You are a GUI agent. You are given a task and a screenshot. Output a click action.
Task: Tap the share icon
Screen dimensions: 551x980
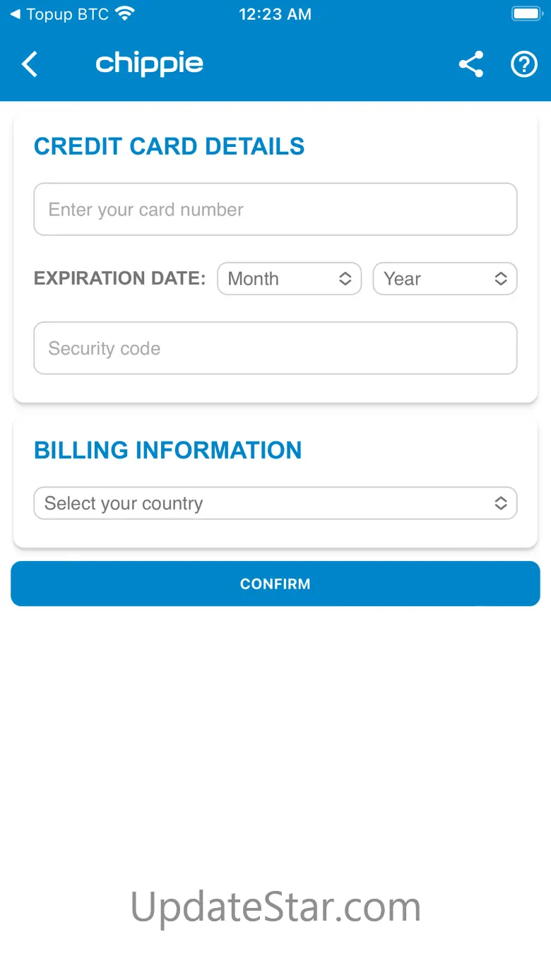(x=471, y=64)
